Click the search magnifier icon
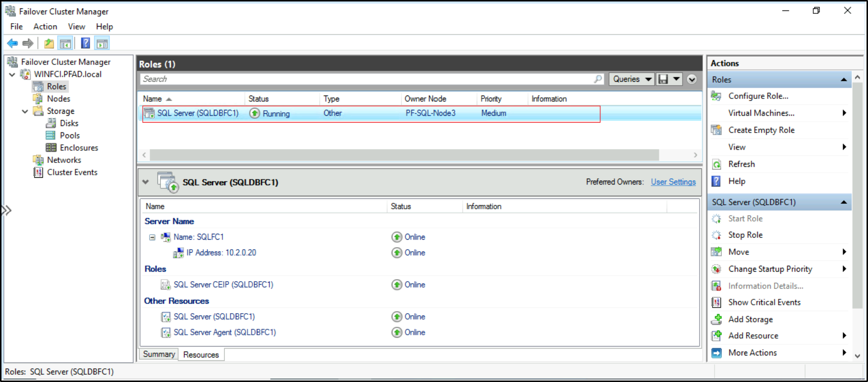The image size is (868, 382). pos(598,79)
